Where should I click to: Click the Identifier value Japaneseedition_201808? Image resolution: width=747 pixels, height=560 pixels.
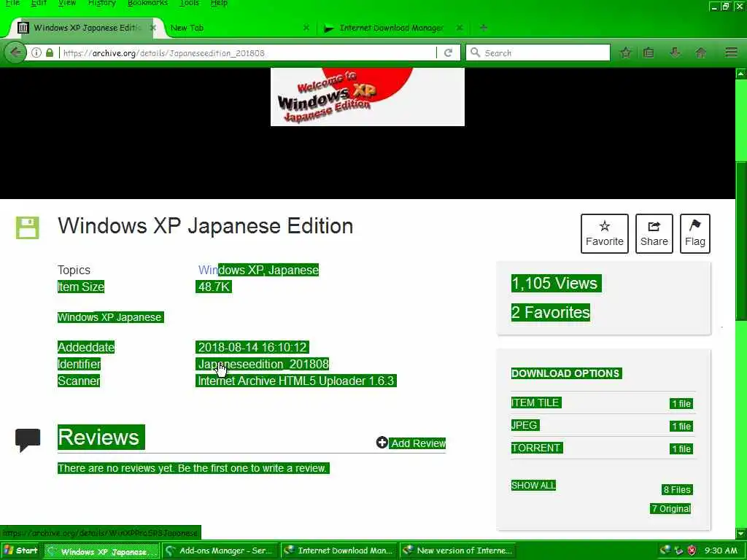click(263, 365)
